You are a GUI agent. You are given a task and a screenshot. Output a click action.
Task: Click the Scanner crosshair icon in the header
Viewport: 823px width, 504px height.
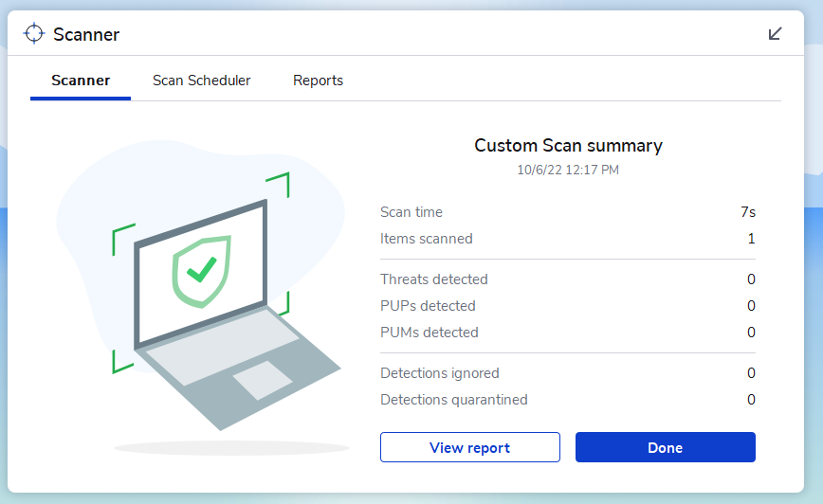tap(34, 34)
